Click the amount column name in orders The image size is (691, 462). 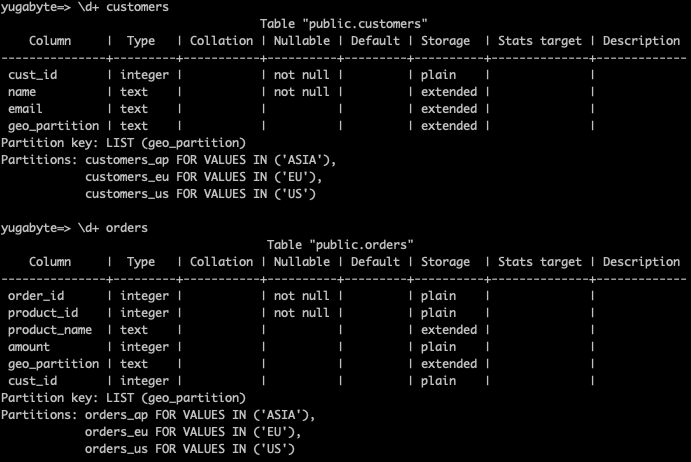click(x=29, y=347)
